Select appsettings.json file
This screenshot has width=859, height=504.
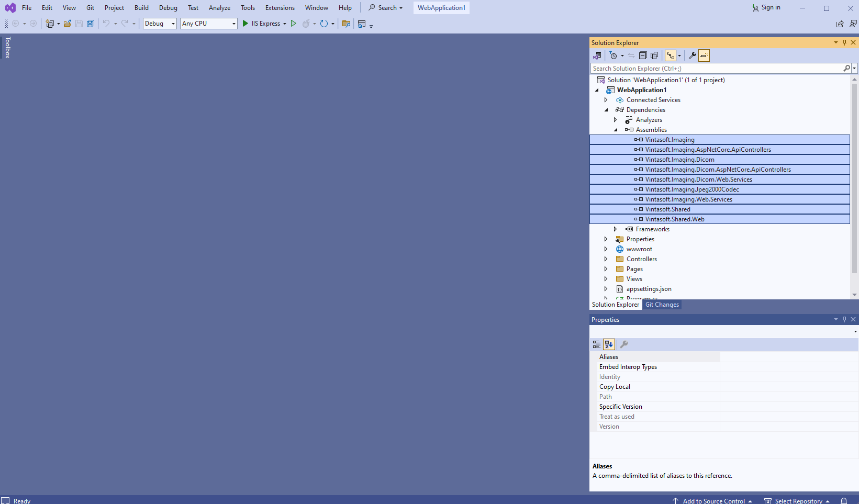(x=649, y=289)
